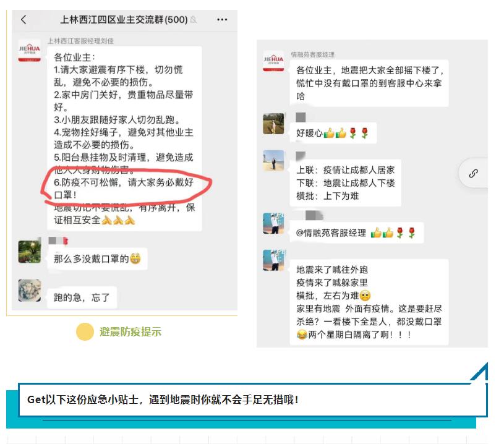The height and width of the screenshot is (444, 504).
Task: Tap avatar beside 地震来了喊往外跑 message
Action: pos(273,260)
